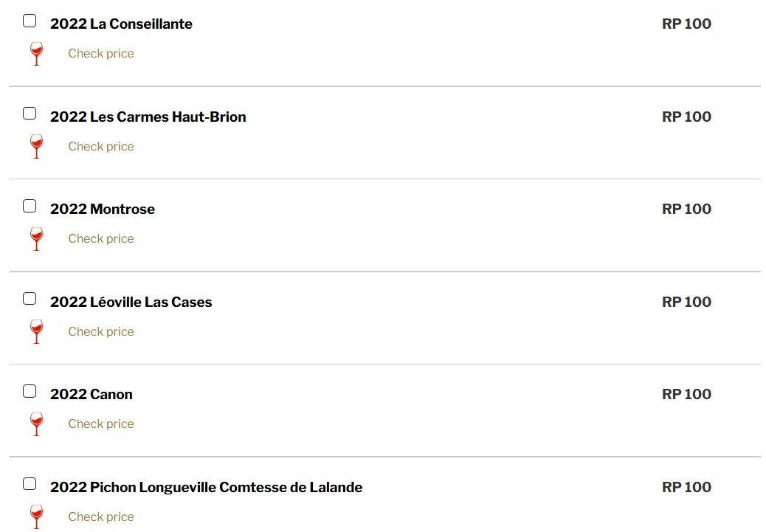Click the RP 100 rating beside 2022 Canon
Screen dimensions: 766x532
[686, 394]
